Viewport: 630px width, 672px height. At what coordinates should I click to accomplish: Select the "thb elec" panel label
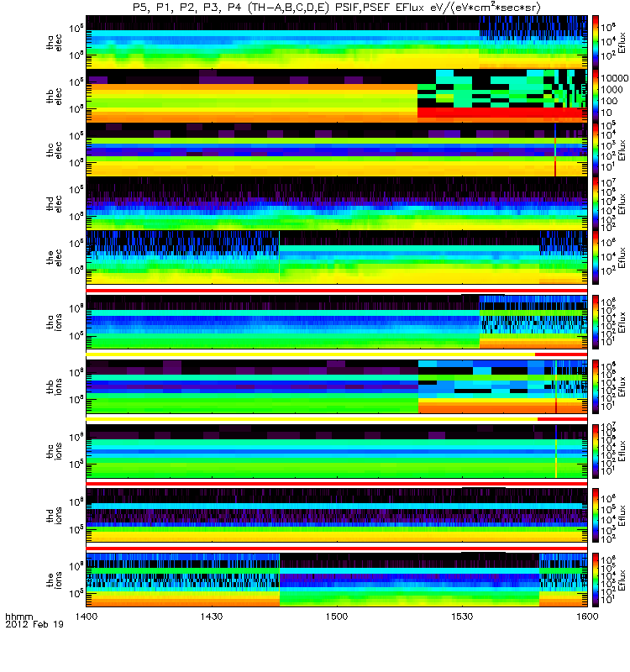(x=55, y=96)
